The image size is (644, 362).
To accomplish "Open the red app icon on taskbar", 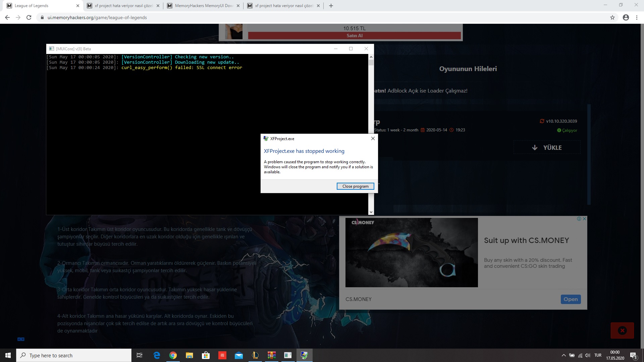I will (222, 355).
